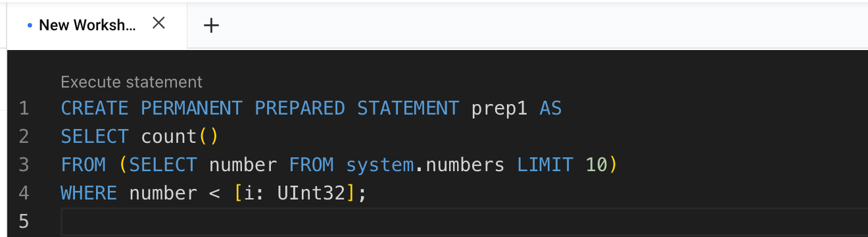Screen dimensions: 868x237
Task: Open a new worksheet with plus icon
Action: (211, 26)
